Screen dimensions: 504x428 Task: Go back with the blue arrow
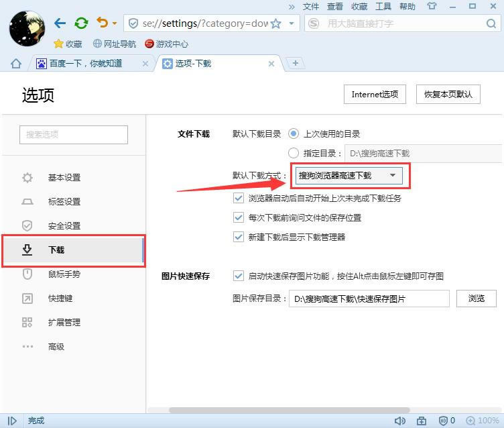coord(60,23)
